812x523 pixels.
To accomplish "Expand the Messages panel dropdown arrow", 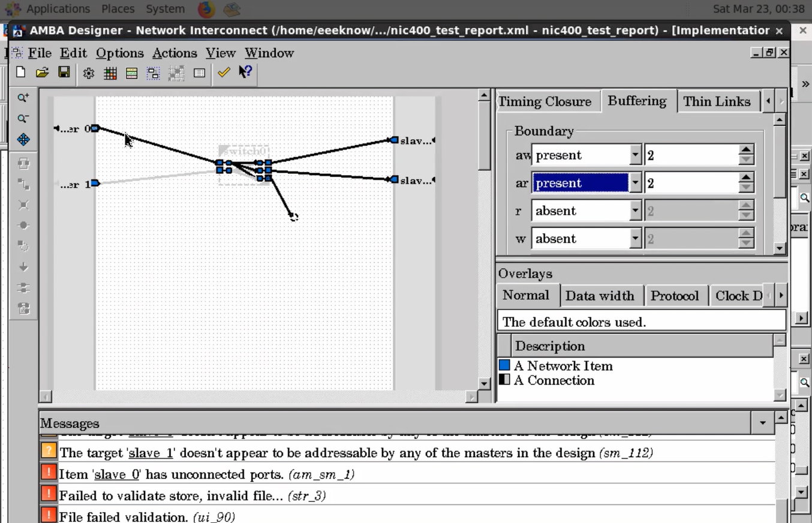I will point(762,423).
